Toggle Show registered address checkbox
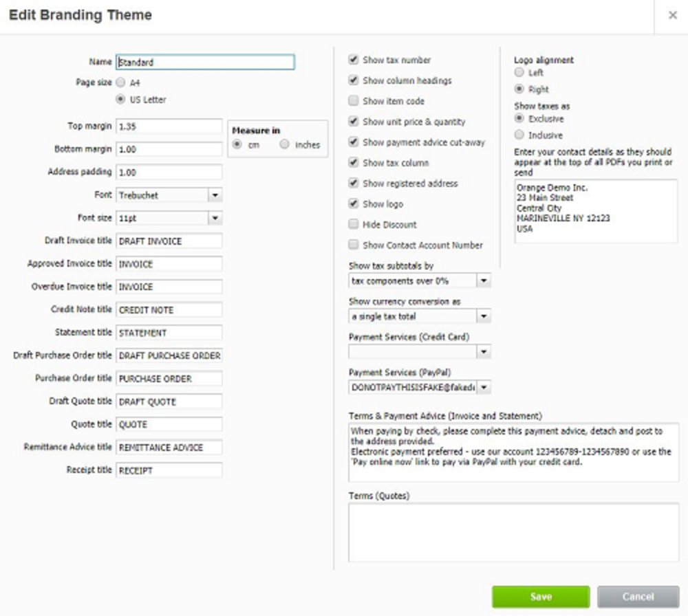Screen dimensions: 688x616 pos(354,184)
